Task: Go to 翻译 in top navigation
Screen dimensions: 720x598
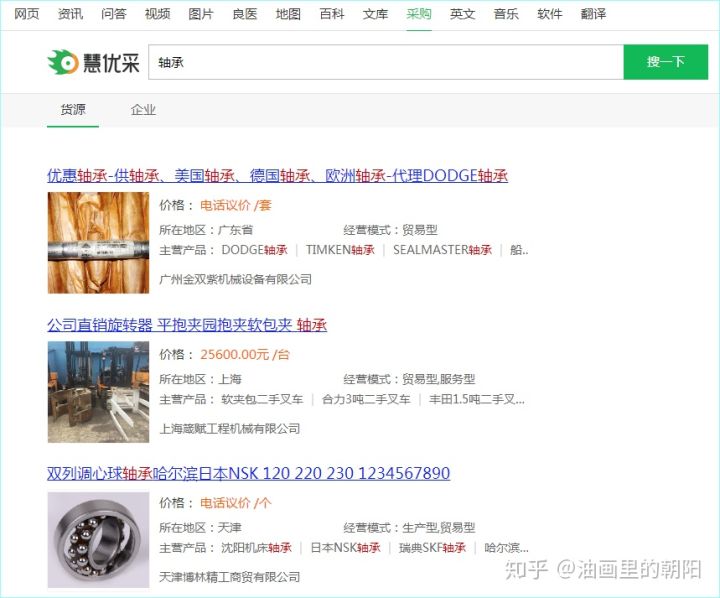Action: tap(593, 14)
